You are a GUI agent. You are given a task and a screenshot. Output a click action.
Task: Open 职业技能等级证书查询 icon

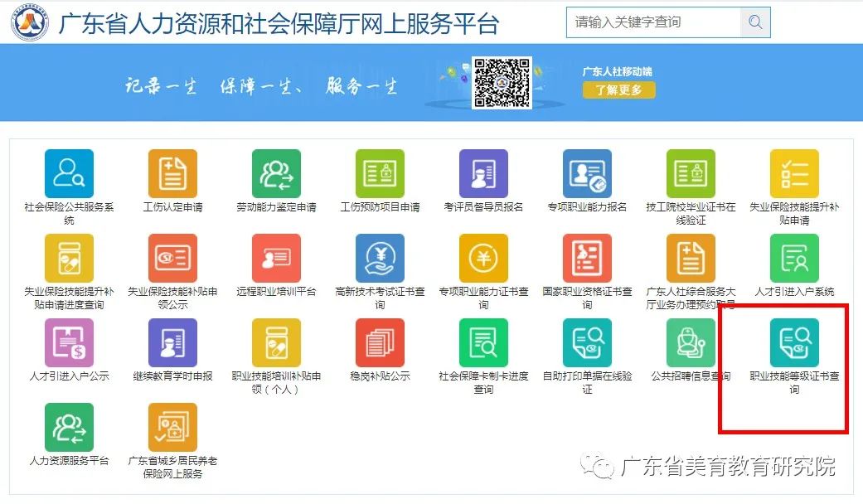(x=794, y=343)
